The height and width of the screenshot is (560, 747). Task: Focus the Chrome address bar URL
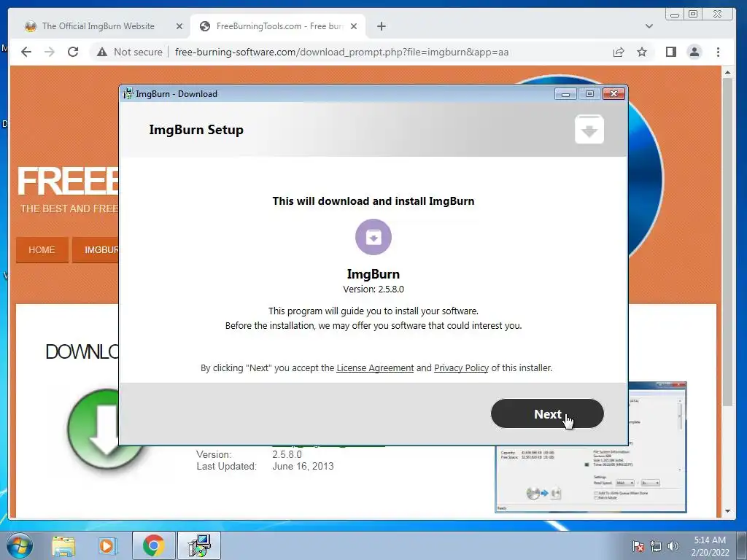click(341, 52)
